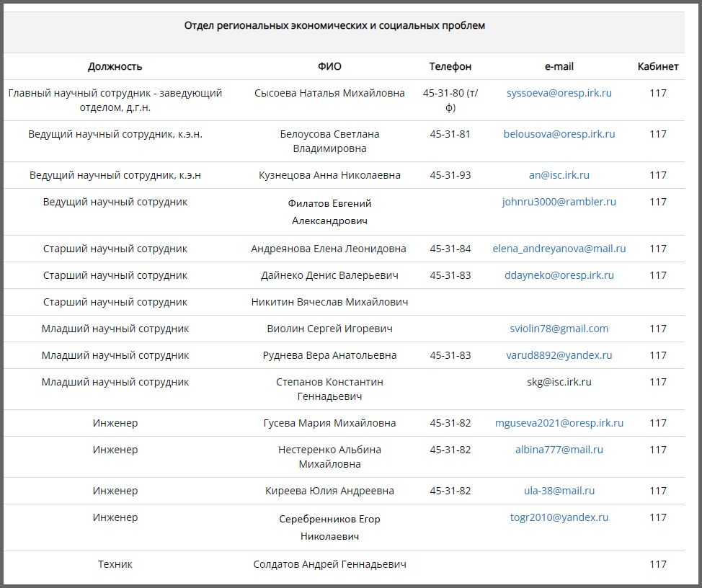
Task: Select name 'Никитин Вячеслав Михайлович'
Action: 329,302
